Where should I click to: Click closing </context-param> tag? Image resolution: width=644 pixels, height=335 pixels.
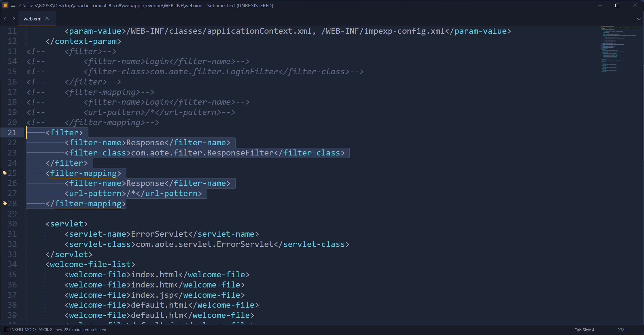pos(83,41)
